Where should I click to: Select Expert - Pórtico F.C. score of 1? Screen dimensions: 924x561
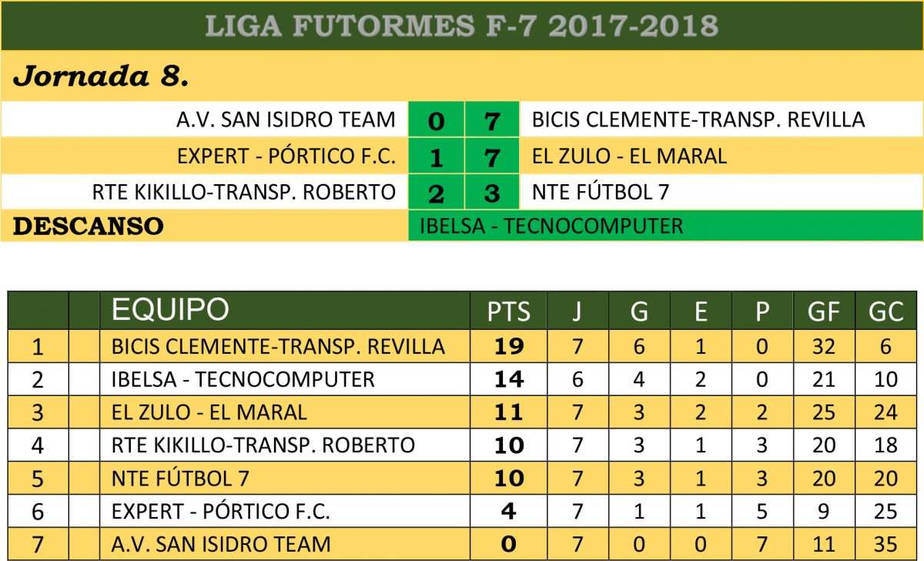coord(436,156)
